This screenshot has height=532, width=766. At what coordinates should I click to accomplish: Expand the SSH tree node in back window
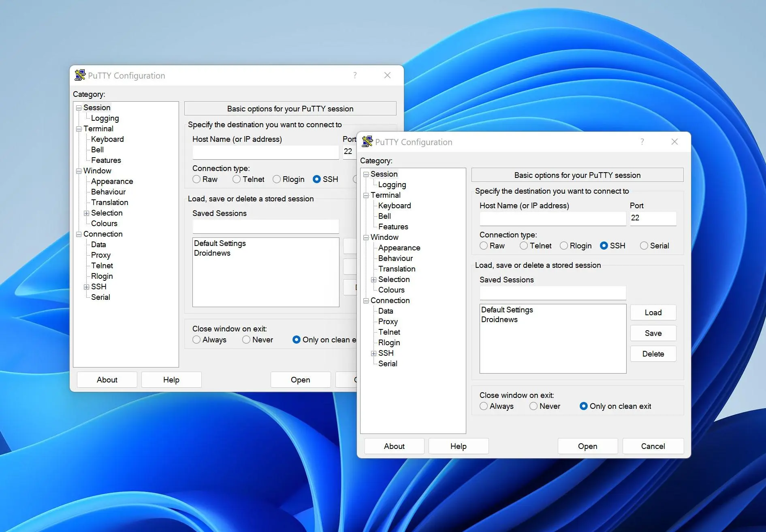coord(87,287)
